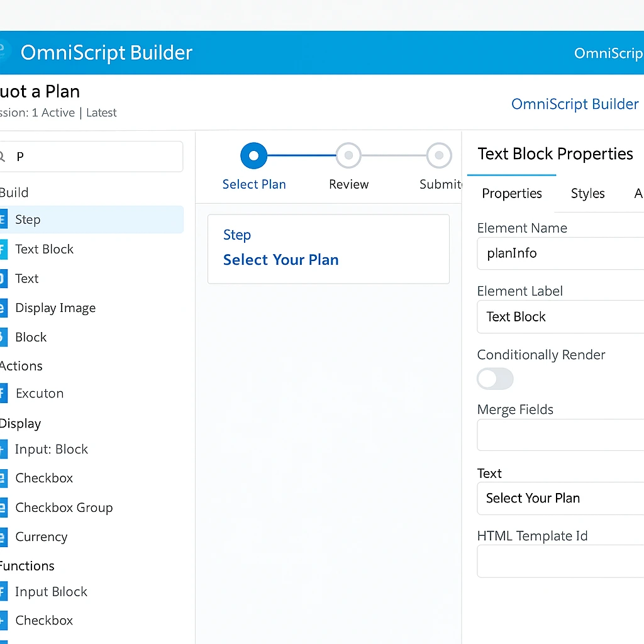Click the Checkbox Group element icon

4,508
